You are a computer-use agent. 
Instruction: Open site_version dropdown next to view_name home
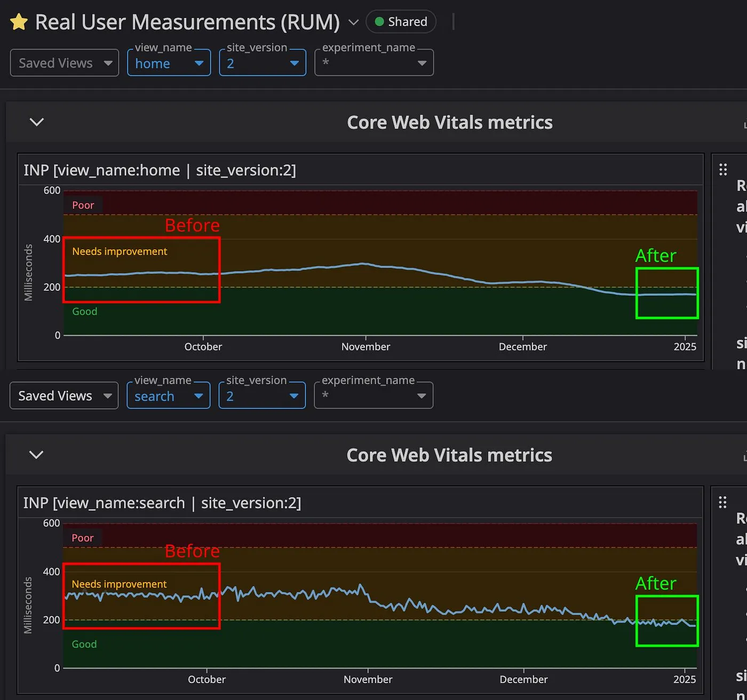point(263,63)
